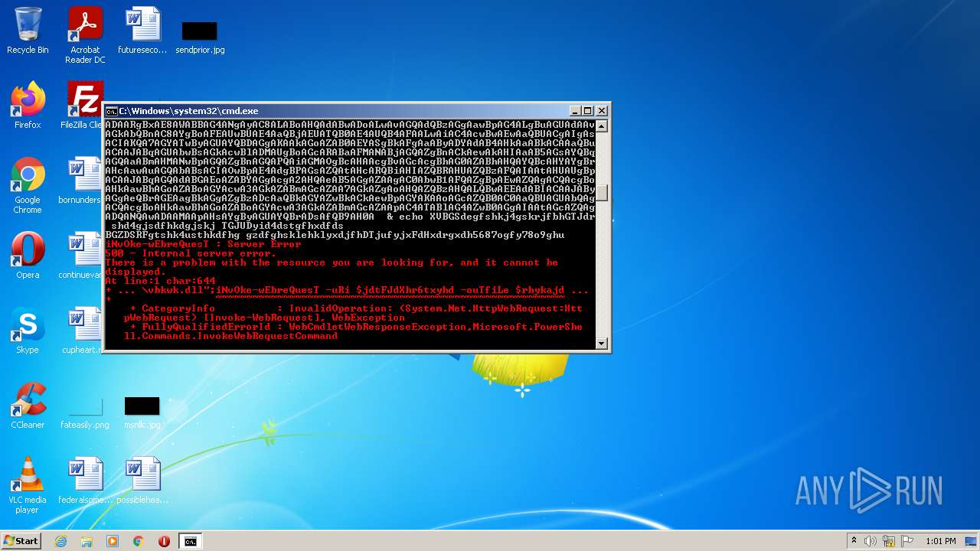Open the FileZilla Client shortcut
980x551 pixels.
84,106
